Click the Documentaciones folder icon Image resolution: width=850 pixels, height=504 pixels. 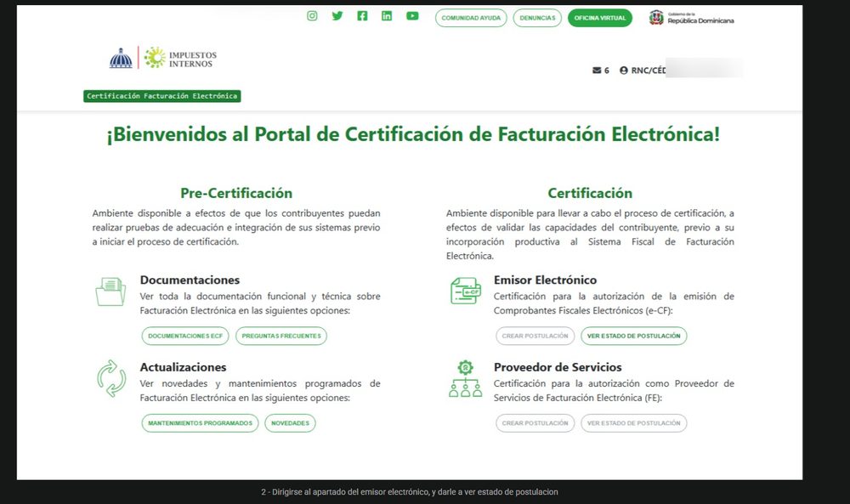click(110, 292)
